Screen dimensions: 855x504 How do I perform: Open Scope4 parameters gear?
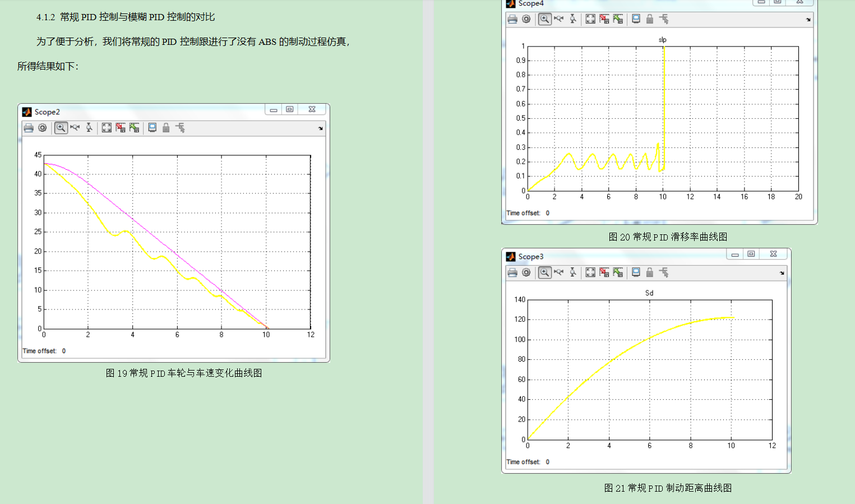526,19
